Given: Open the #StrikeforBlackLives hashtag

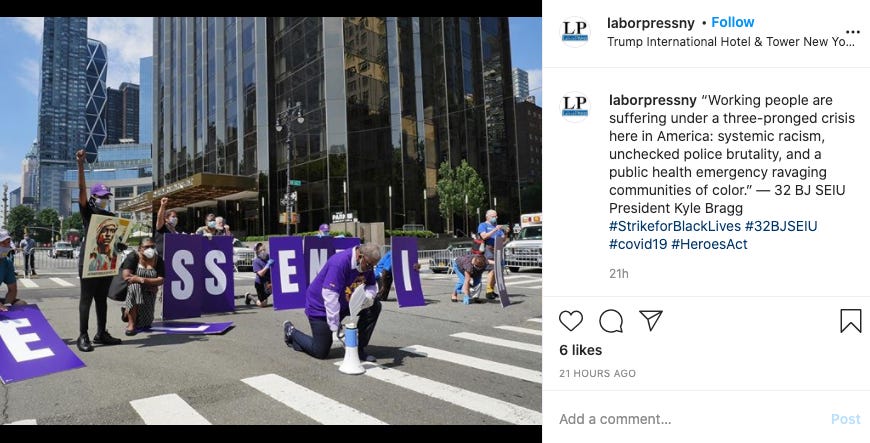Looking at the screenshot, I should point(675,226).
